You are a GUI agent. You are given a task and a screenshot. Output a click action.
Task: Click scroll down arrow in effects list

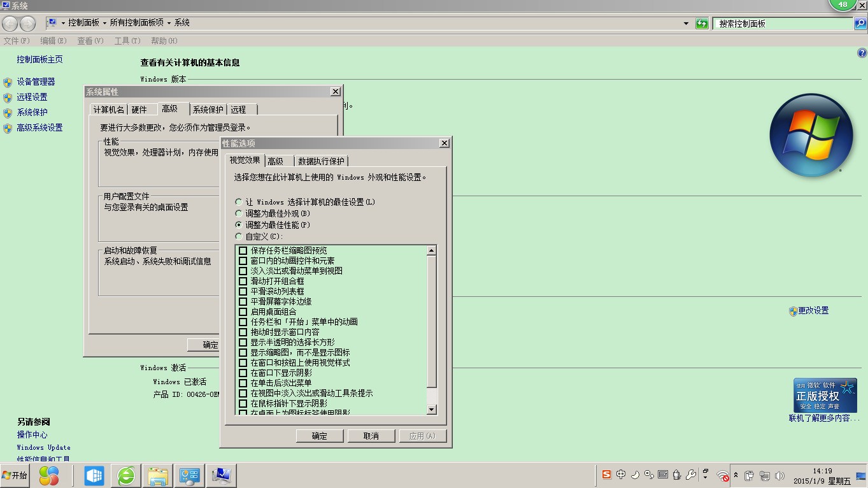(x=431, y=409)
